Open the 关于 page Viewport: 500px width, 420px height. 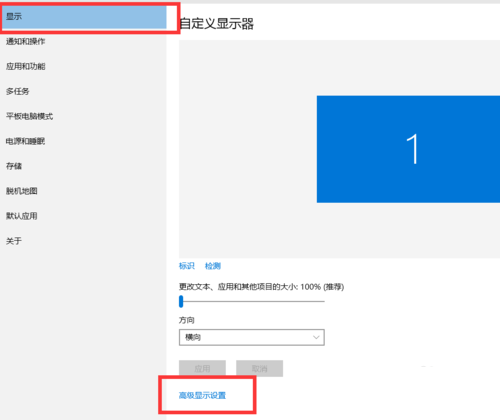tap(14, 241)
